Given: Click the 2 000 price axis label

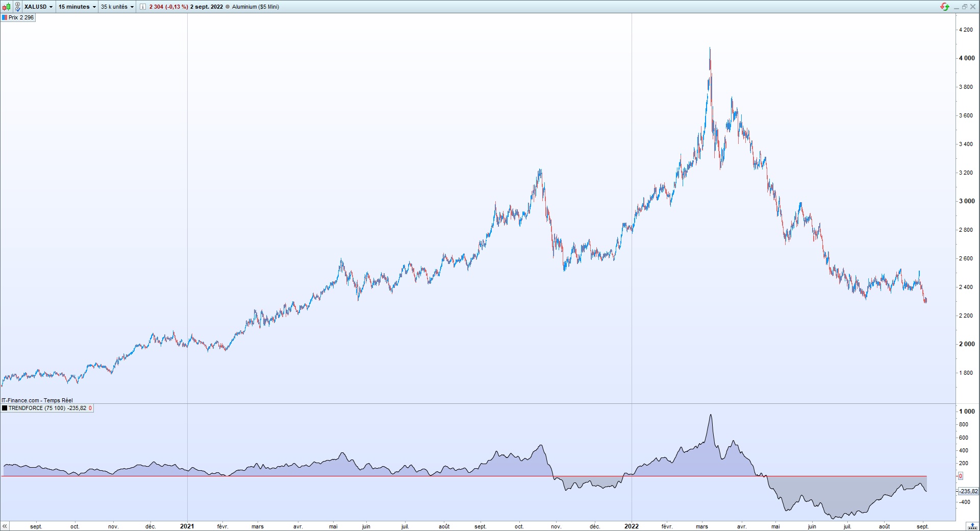Looking at the screenshot, I should click(967, 344).
